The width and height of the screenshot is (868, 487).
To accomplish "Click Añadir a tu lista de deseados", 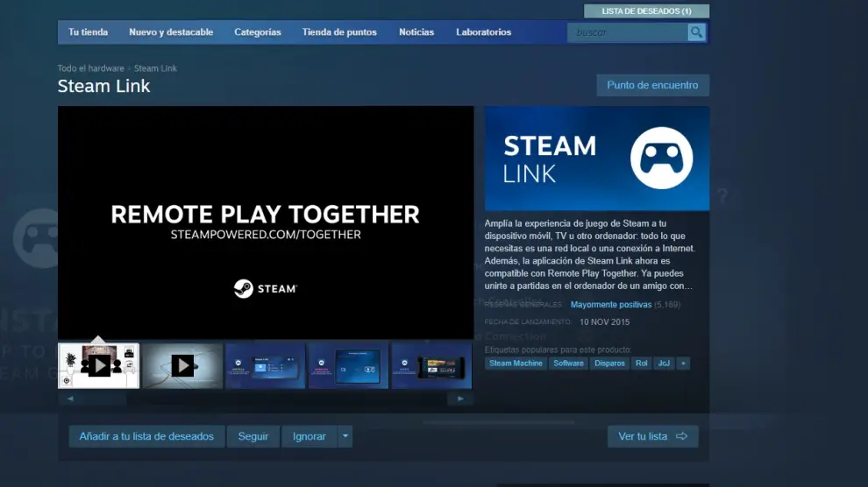I will tap(146, 436).
